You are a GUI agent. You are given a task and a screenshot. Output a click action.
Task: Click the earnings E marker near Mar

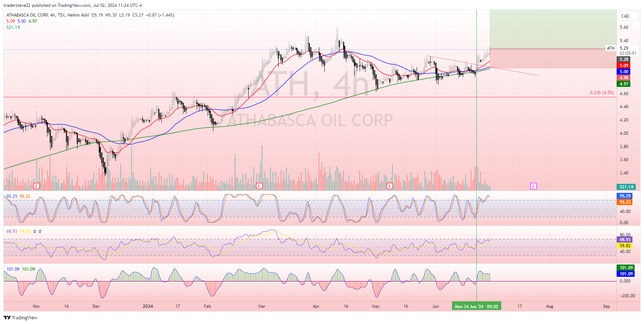[259, 186]
